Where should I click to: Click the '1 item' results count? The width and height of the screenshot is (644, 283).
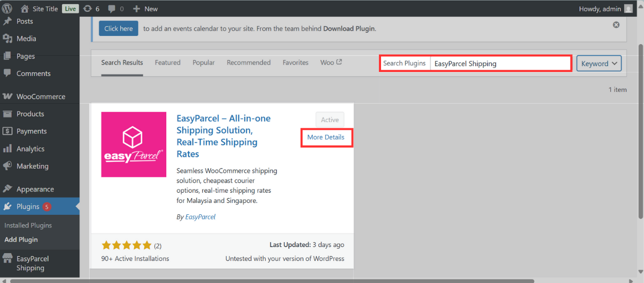pyautogui.click(x=617, y=90)
